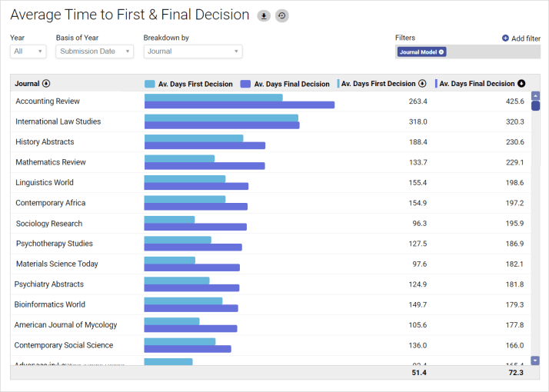Click the Sociology Research journal name
The height and width of the screenshot is (392, 549).
point(49,224)
